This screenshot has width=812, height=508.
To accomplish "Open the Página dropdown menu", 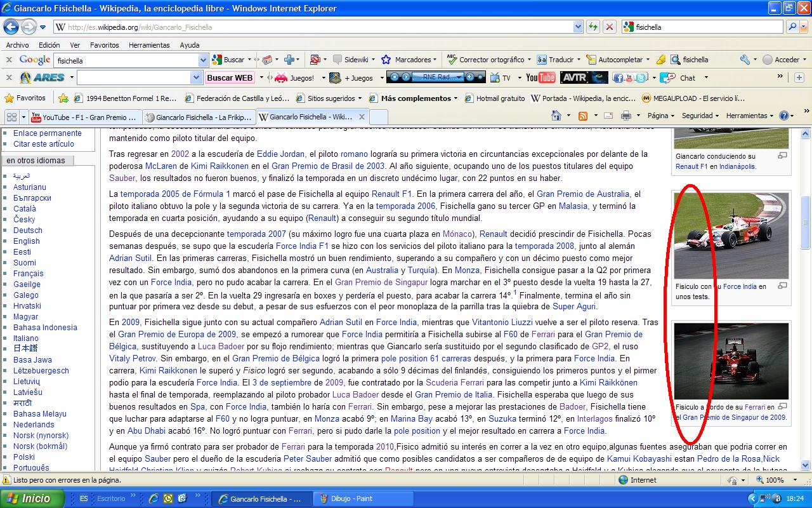I will pyautogui.click(x=660, y=116).
